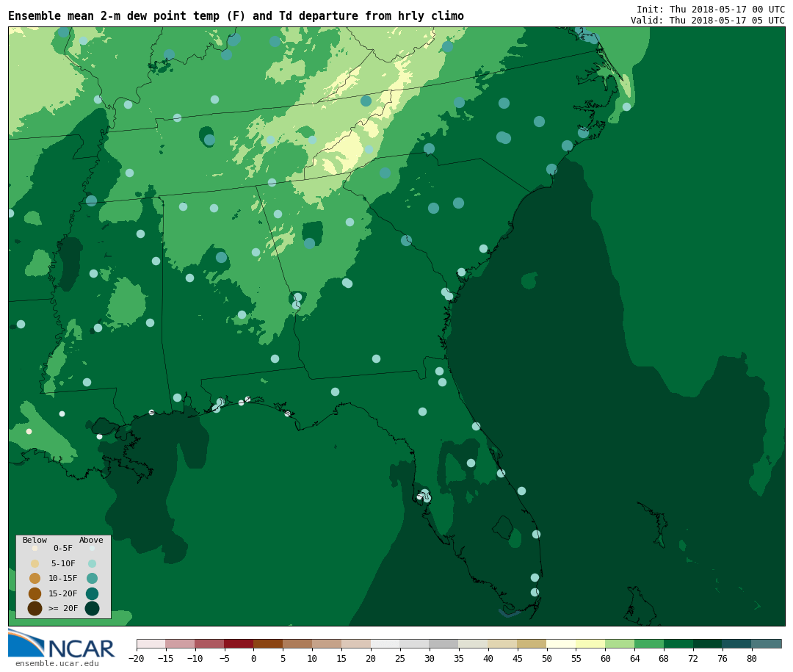Image resolution: width=793 pixels, height=672 pixels.
Task: Click the Below 5-10F legend dot
Action: pyautogui.click(x=35, y=563)
